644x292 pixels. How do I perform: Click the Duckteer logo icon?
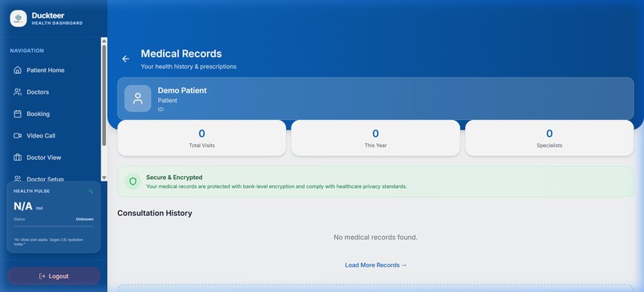coord(18,18)
